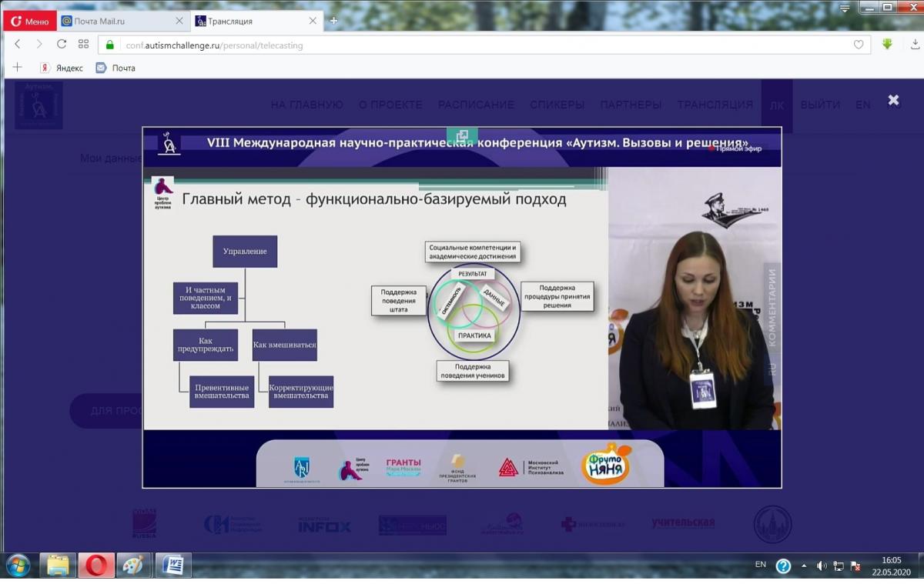Go back to previous page

(18, 45)
